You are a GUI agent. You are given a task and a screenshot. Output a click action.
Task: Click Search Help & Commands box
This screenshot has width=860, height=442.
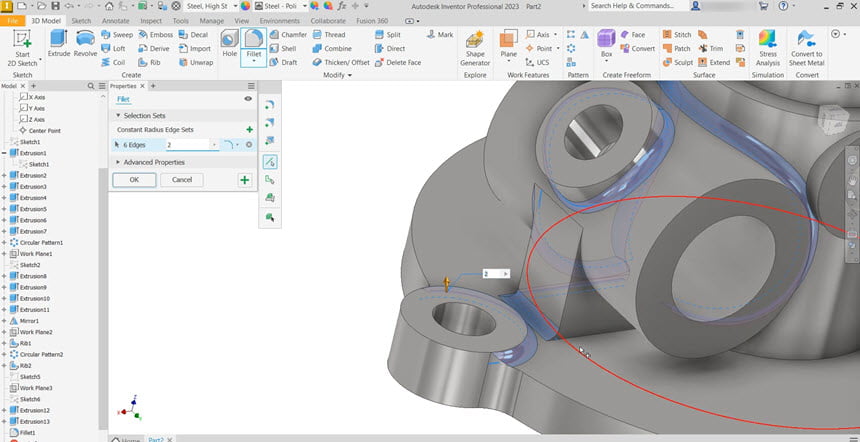pyautogui.click(x=638, y=5)
